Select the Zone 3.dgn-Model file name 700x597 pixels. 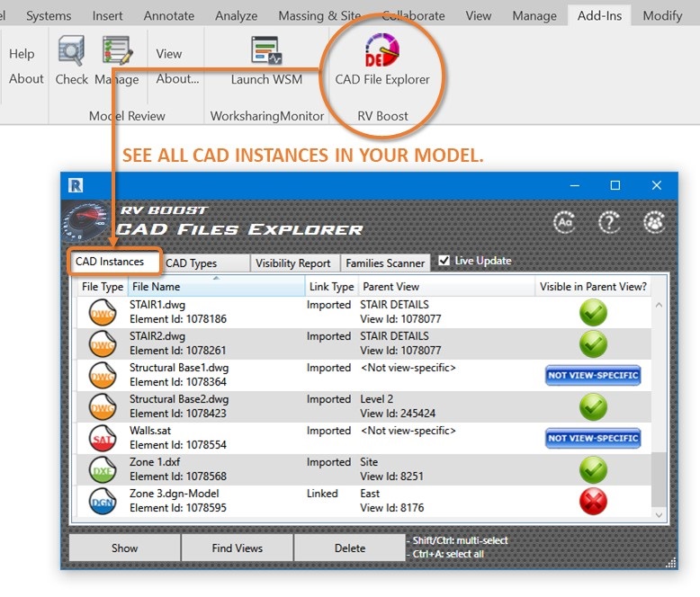175,494
